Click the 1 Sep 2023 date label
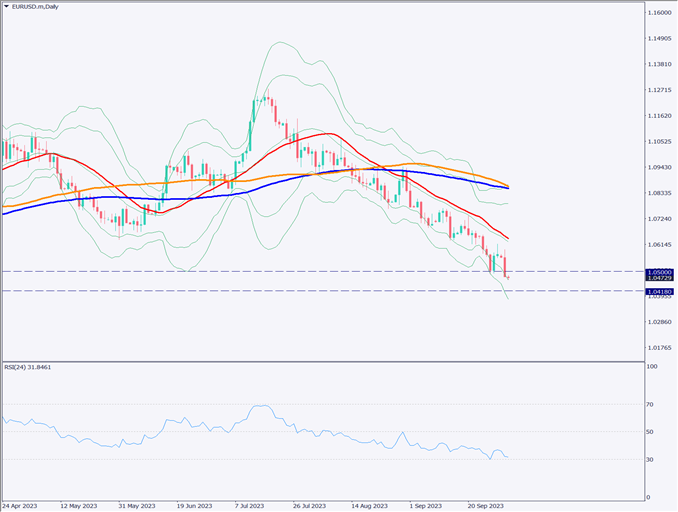678x512 pixels. (x=428, y=506)
